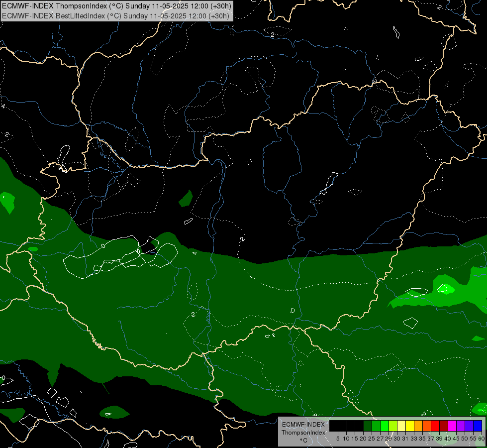Click the legend tick label 60
The width and height of the screenshot is (487, 448).
tap(482, 439)
